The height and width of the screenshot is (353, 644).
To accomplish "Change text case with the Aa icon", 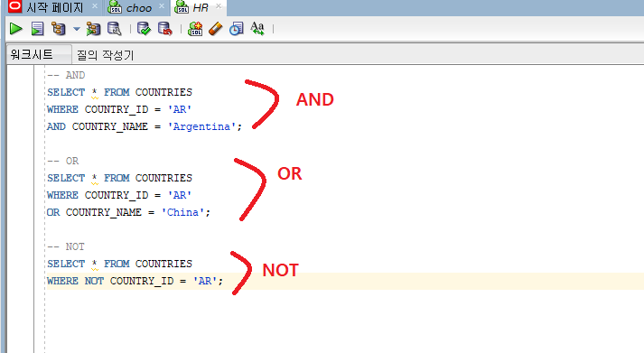I will click(x=257, y=29).
